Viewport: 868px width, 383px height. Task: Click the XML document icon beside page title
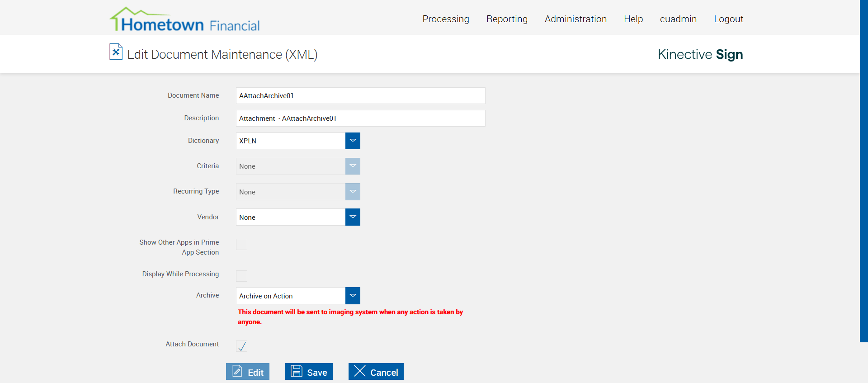tap(116, 52)
